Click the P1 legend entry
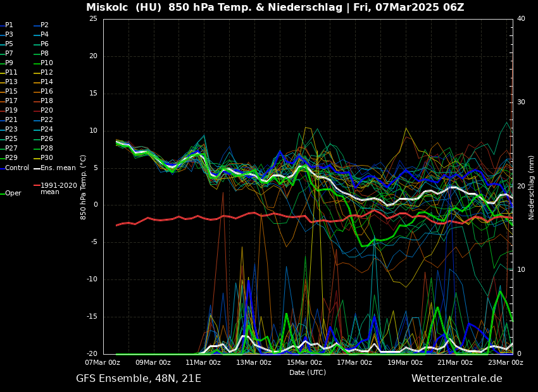The height and width of the screenshot is (392, 538). pos(9,25)
